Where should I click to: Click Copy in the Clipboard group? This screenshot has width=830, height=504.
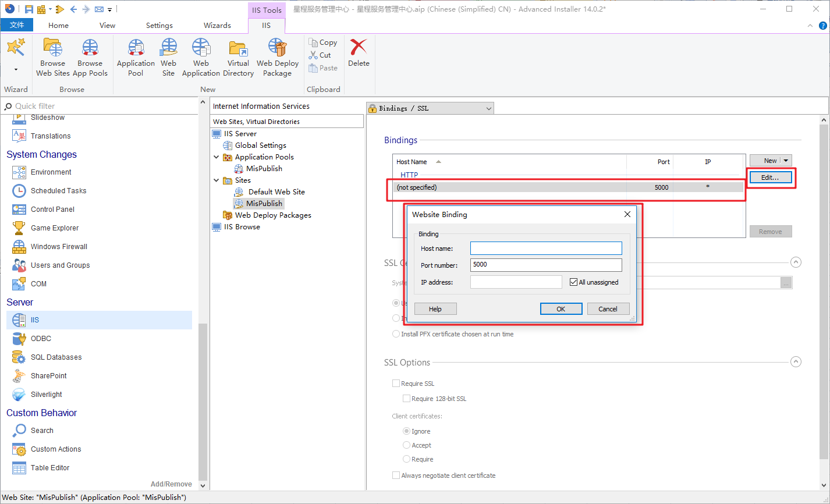(x=323, y=42)
